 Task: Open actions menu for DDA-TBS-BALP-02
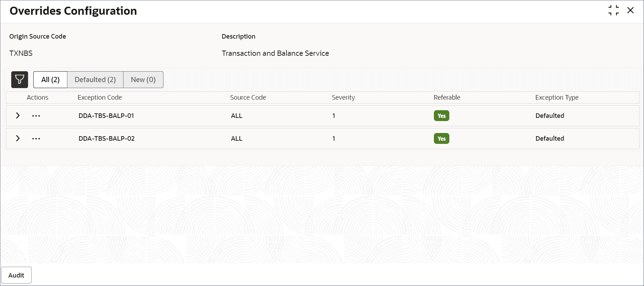click(x=36, y=139)
